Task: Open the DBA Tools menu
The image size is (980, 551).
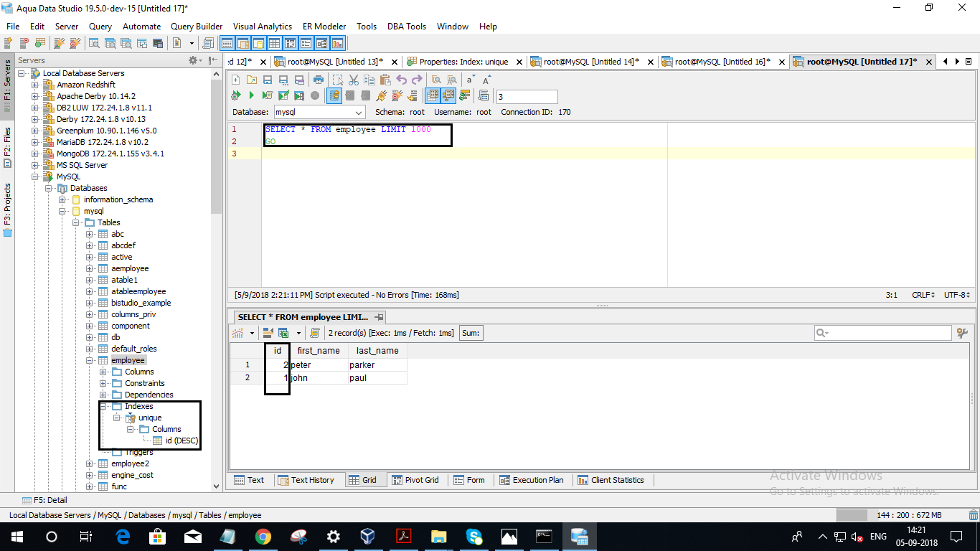Action: (407, 26)
